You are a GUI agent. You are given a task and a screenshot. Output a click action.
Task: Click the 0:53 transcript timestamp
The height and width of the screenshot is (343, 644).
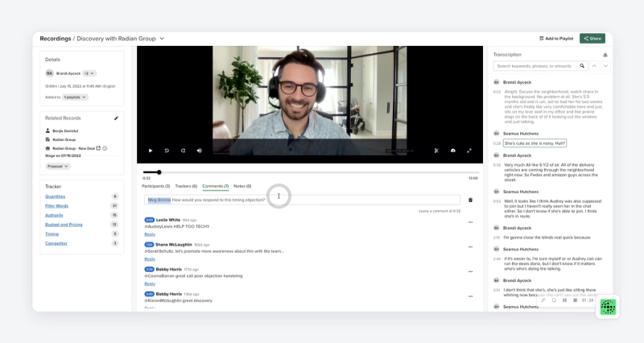point(497,201)
